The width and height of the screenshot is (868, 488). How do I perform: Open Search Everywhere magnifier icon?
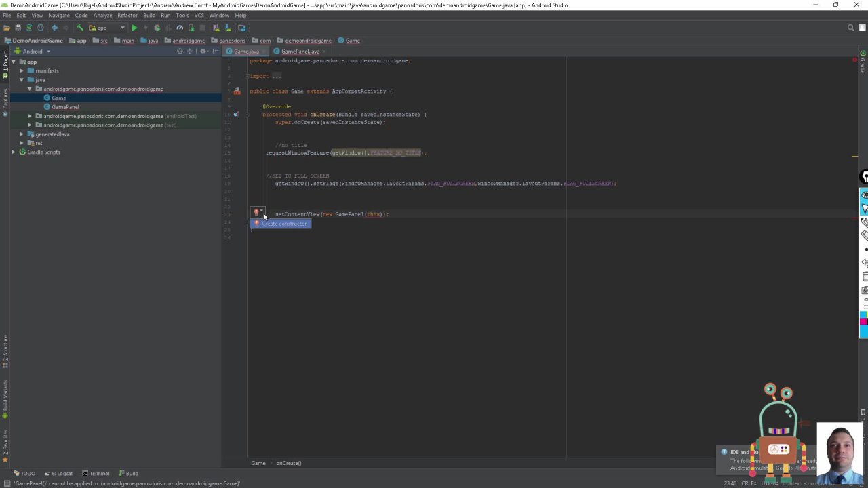pos(850,28)
